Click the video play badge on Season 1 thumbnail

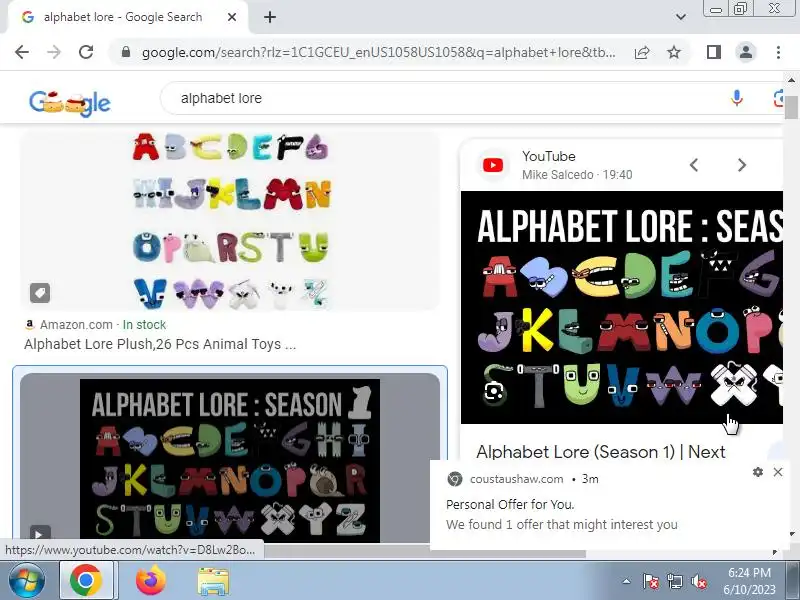tap(40, 534)
